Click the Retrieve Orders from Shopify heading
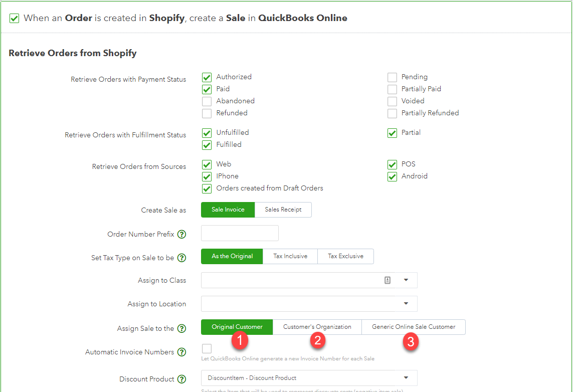 click(73, 53)
